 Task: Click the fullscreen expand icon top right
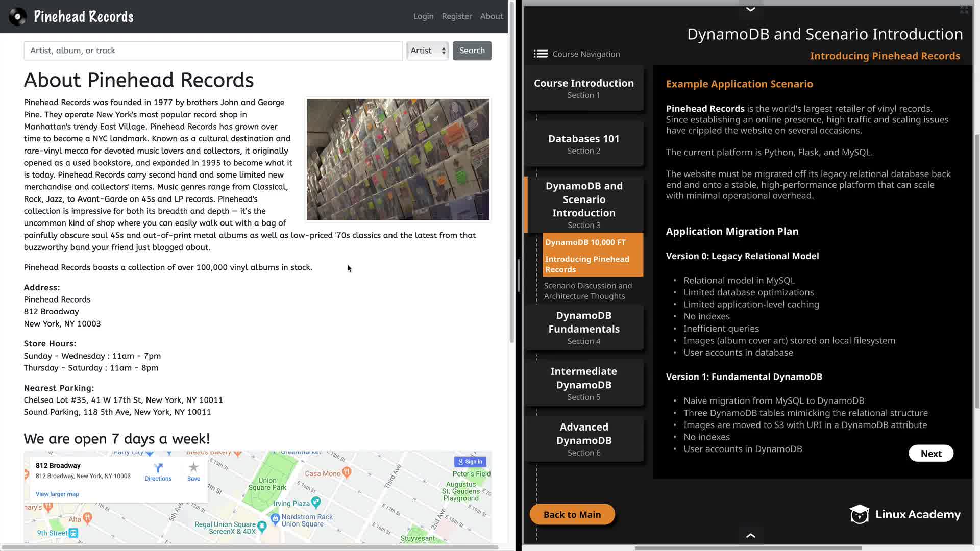964,10
